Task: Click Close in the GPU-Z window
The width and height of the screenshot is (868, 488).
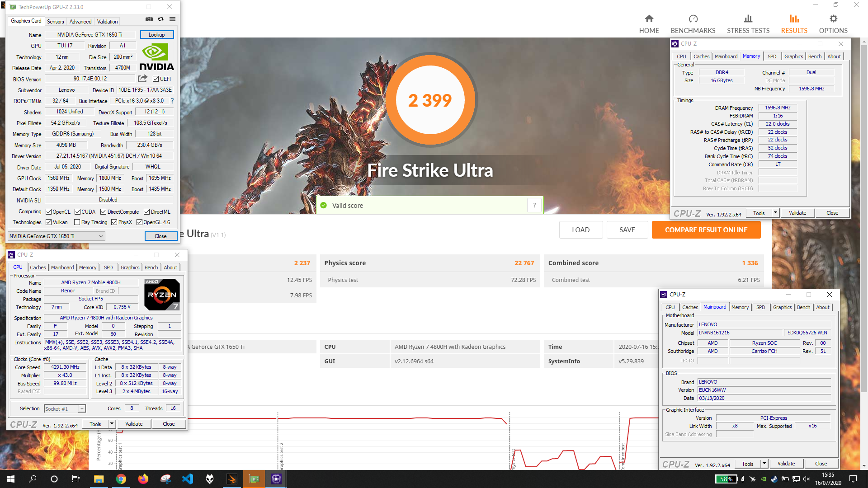Action: (160, 236)
